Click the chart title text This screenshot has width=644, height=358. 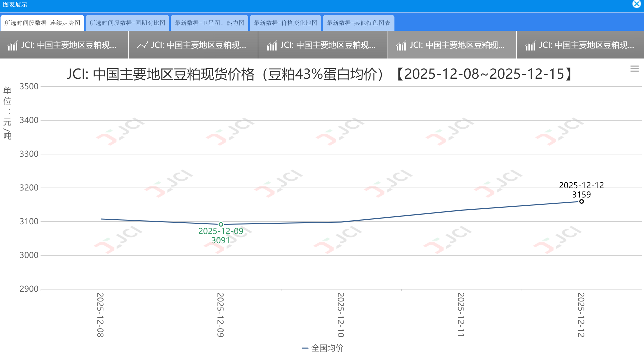coord(320,74)
